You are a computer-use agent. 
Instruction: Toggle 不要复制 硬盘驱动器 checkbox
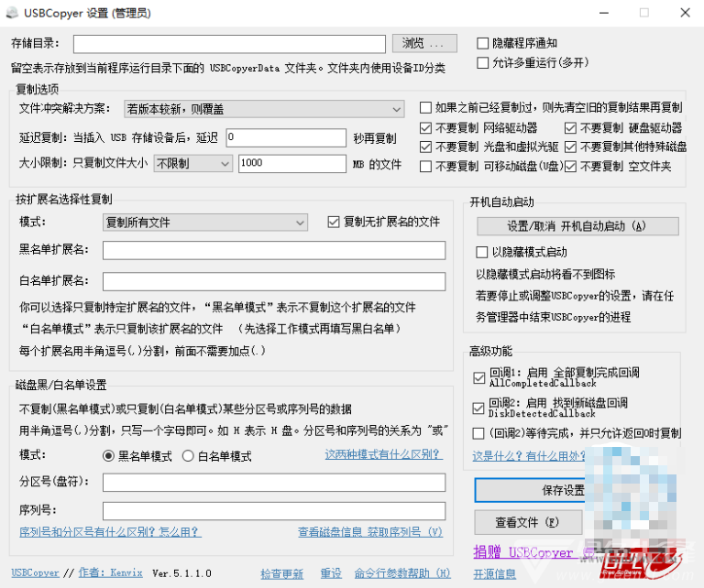click(x=570, y=128)
